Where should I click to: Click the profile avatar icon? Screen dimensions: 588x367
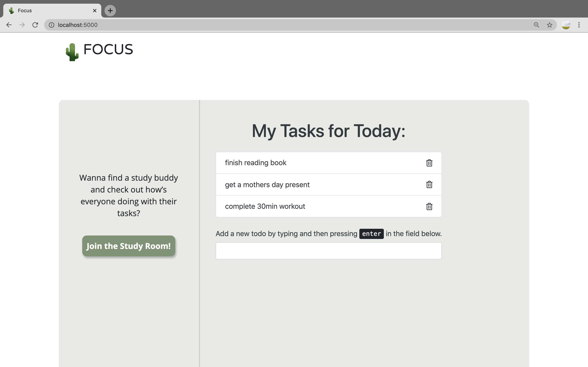point(566,25)
